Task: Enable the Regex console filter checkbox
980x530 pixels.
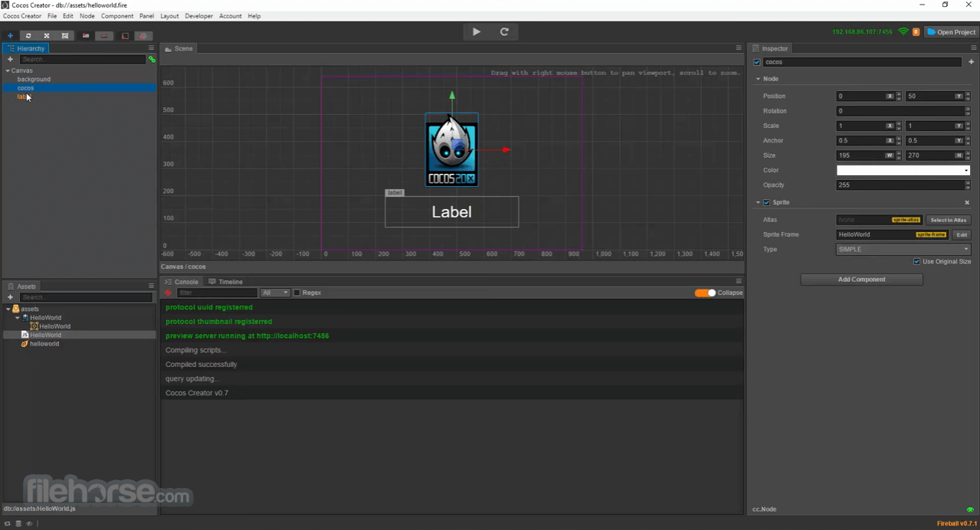Action: [297, 293]
